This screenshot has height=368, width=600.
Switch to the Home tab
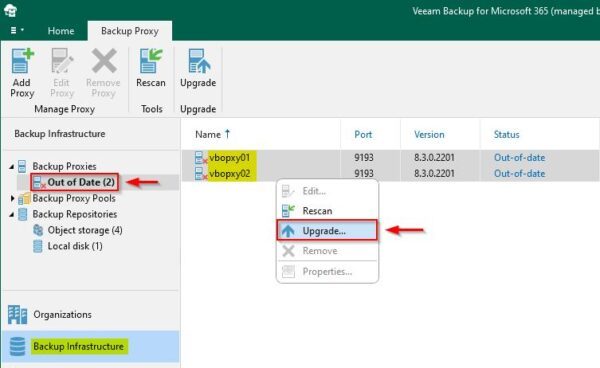[x=61, y=31]
